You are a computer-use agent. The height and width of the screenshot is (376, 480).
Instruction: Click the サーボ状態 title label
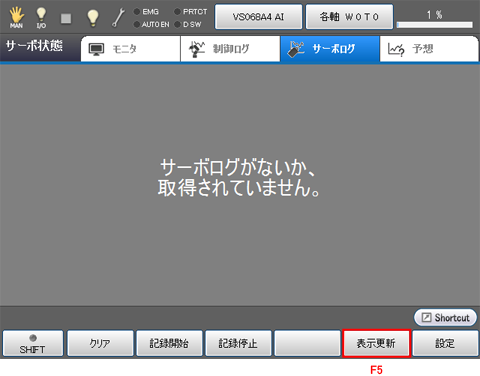[34, 46]
